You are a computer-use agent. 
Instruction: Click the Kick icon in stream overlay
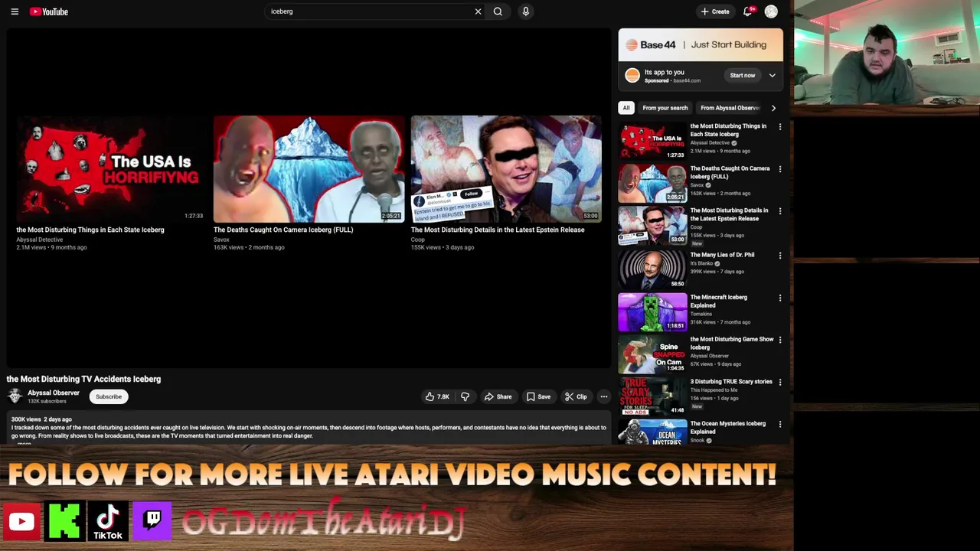tap(65, 521)
